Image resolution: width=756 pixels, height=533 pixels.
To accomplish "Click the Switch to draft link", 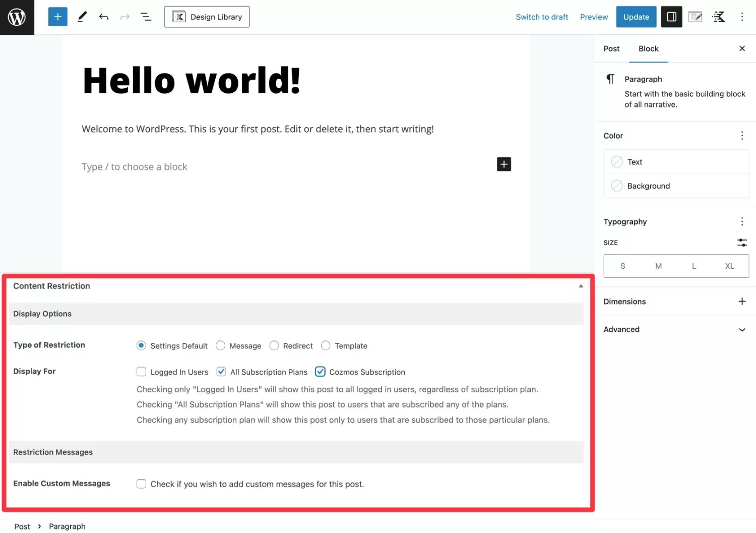I will pyautogui.click(x=542, y=17).
